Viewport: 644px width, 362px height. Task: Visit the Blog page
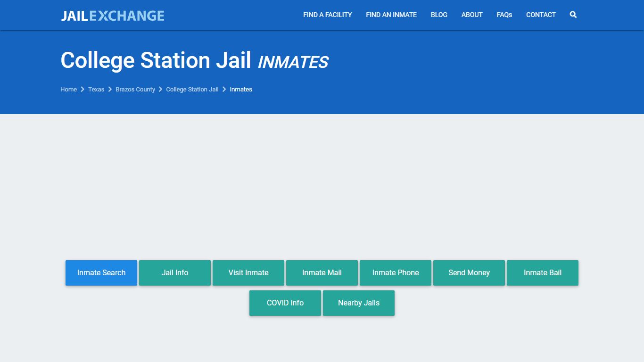pos(439,15)
